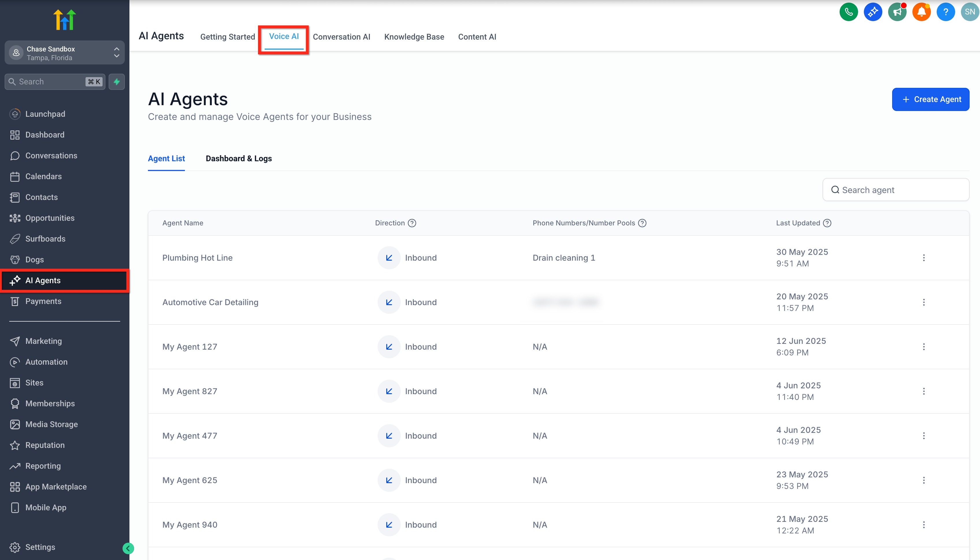Collapse the sidebar with green arrow
This screenshot has width=980, height=560.
(128, 548)
